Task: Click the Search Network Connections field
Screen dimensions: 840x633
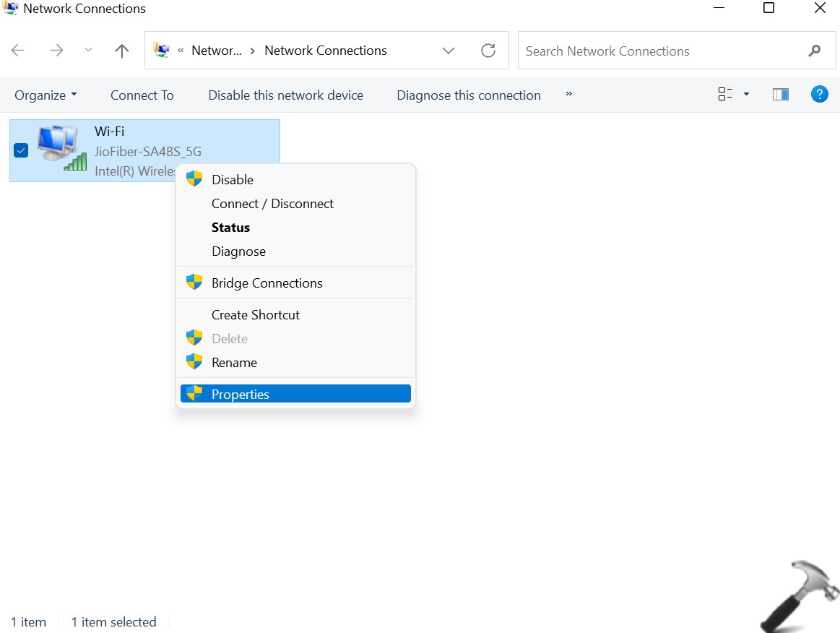Action: tap(657, 51)
